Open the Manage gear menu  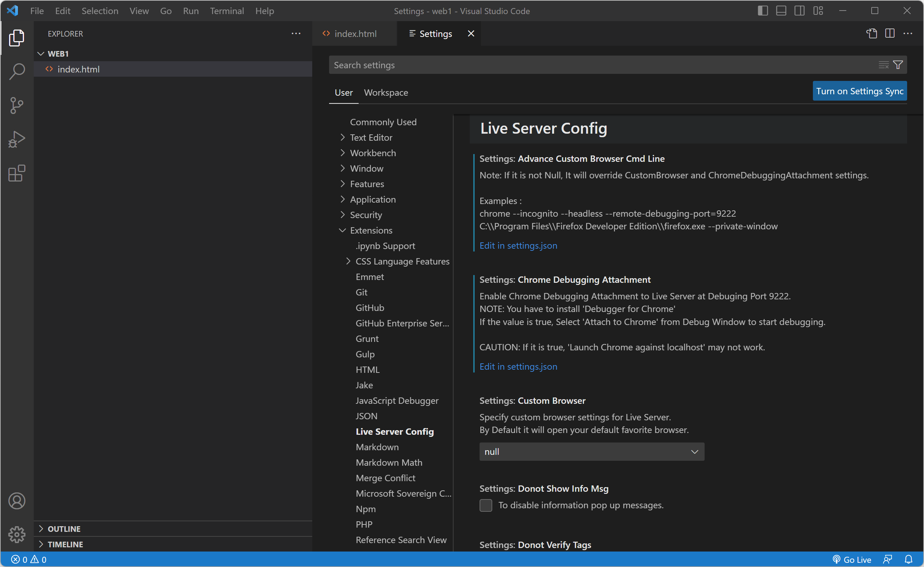pos(17,534)
